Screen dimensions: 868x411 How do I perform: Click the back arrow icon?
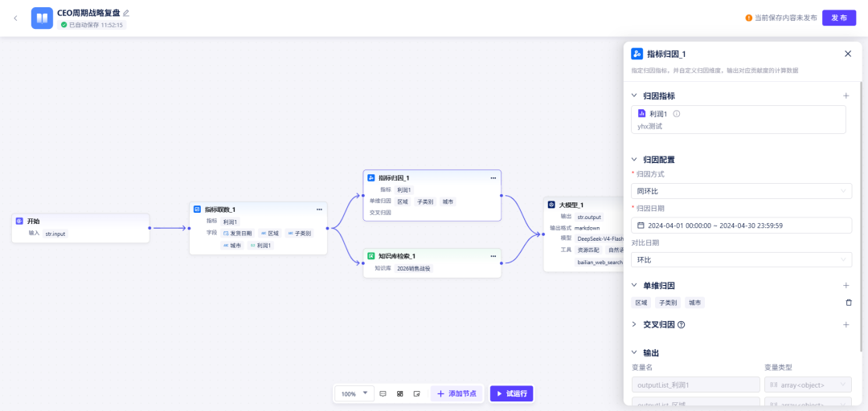(x=15, y=18)
